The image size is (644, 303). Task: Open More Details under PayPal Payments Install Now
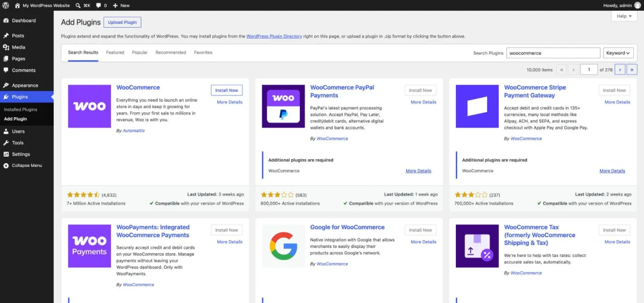424,102
